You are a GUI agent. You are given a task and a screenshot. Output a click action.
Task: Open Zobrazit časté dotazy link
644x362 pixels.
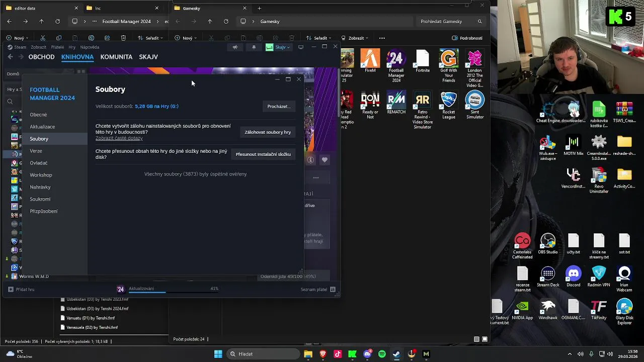point(119,138)
